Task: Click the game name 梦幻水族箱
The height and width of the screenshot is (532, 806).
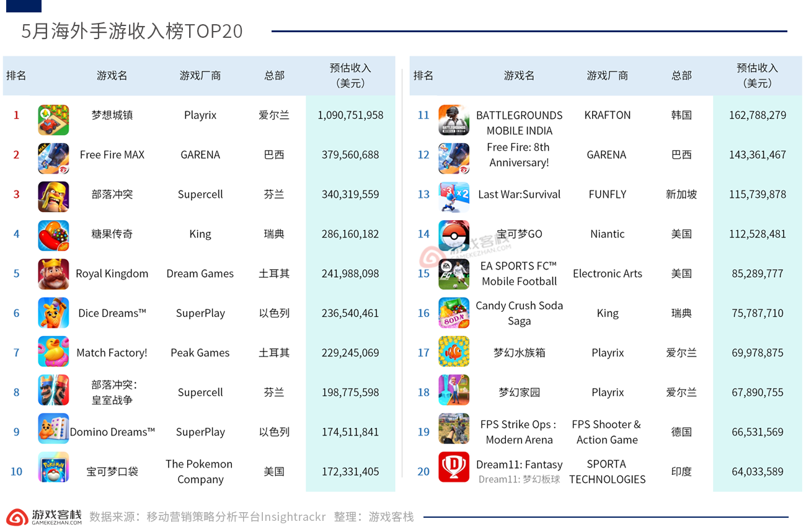Action: [x=520, y=353]
